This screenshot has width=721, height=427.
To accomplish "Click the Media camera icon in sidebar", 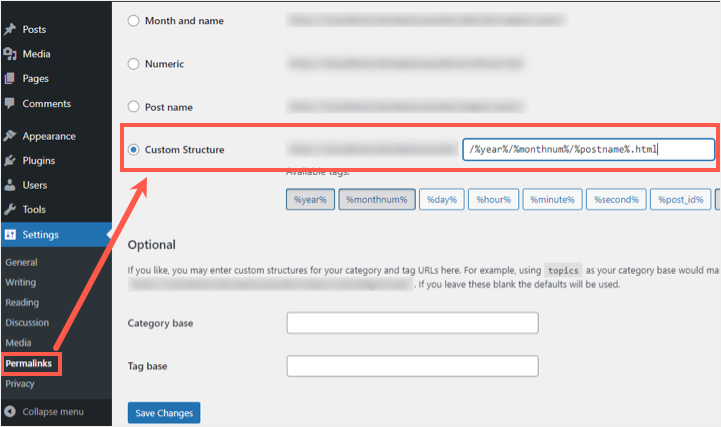I will pos(10,54).
